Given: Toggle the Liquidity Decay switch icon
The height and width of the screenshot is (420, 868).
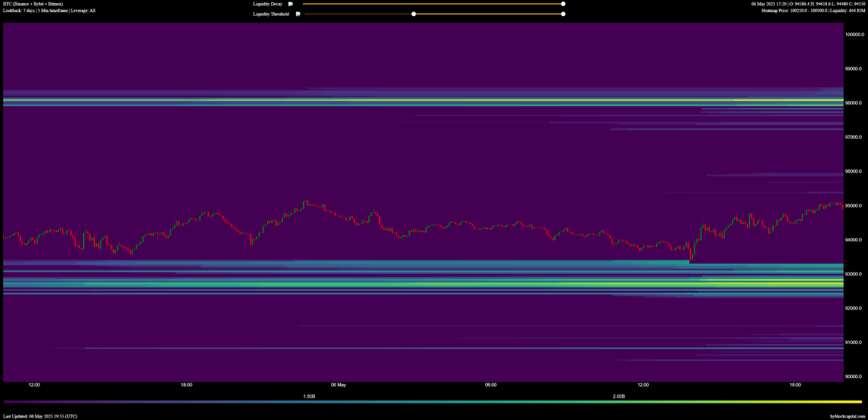Looking at the screenshot, I should tap(289, 4).
